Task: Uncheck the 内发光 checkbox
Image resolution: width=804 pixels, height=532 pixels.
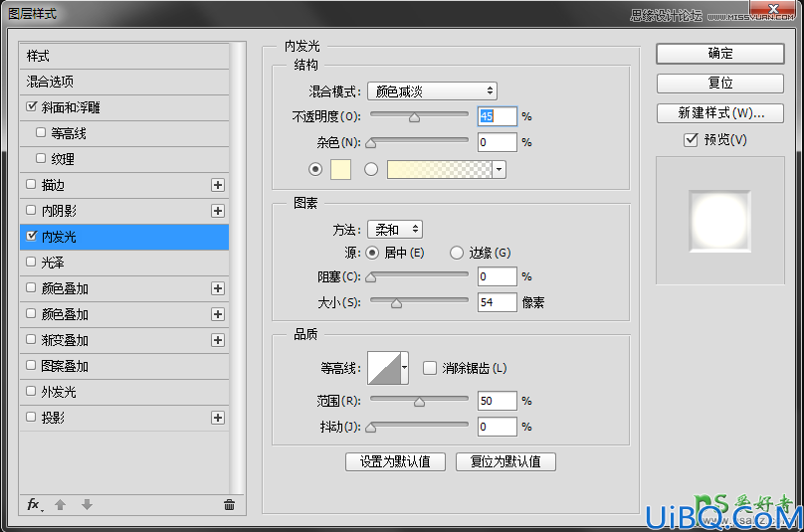Action: pyautogui.click(x=32, y=236)
